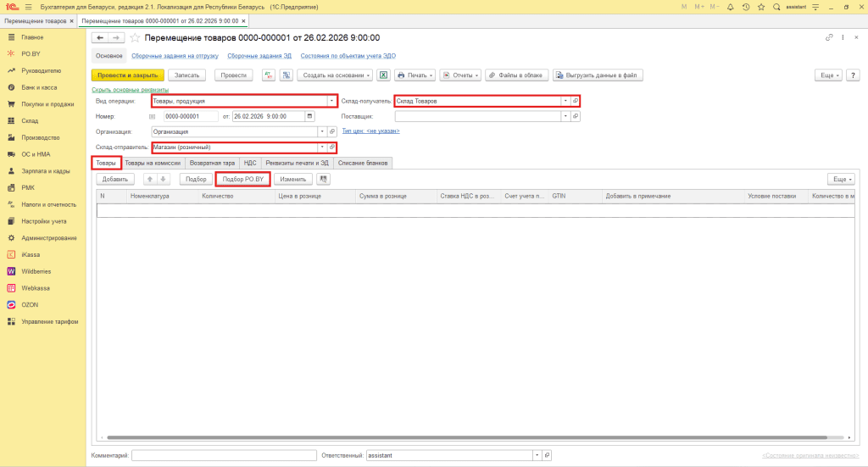Viewport: 868px width, 467px height.
Task: Click the back navigation arrow
Action: [100, 38]
